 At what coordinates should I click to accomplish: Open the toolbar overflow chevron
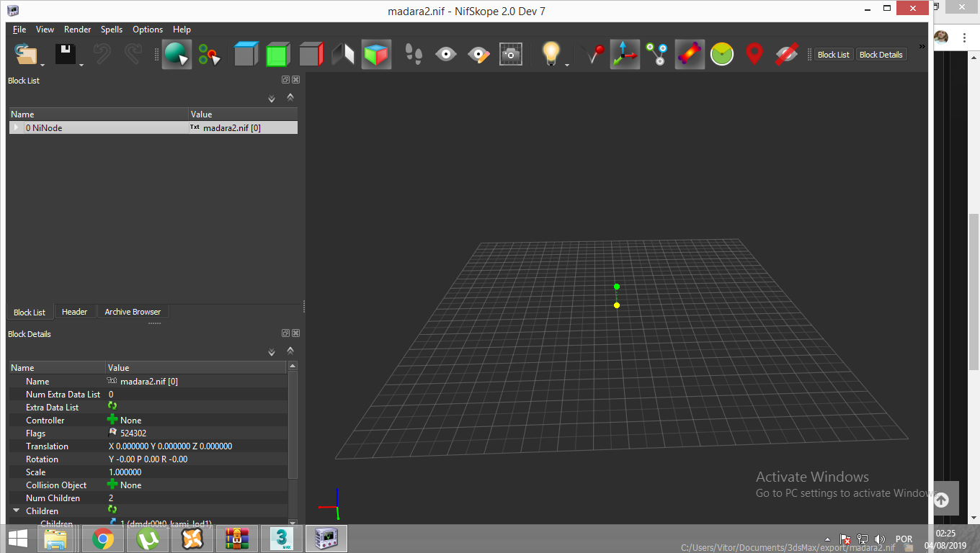[x=922, y=47]
